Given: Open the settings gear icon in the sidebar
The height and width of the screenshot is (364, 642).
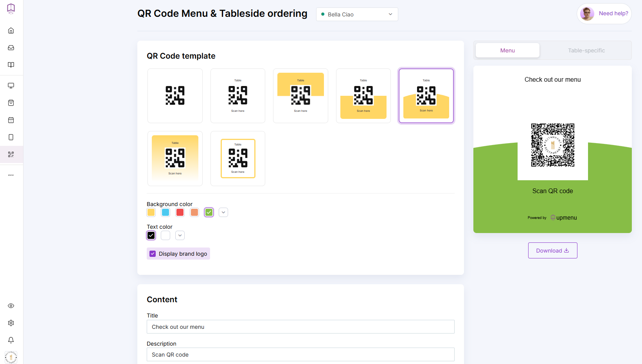Looking at the screenshot, I should click(11, 323).
